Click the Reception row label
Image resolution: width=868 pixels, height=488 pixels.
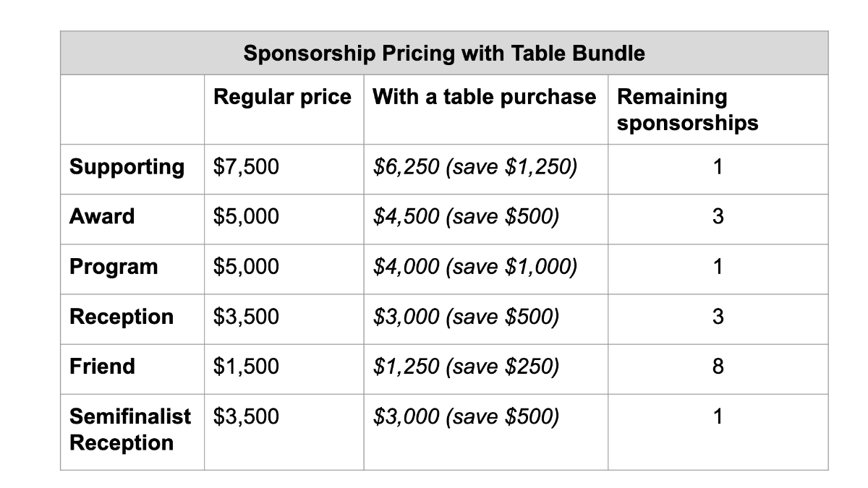point(122,317)
